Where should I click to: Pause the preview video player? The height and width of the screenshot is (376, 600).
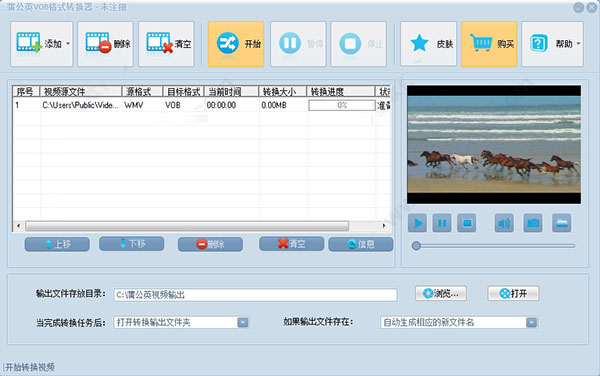(442, 223)
